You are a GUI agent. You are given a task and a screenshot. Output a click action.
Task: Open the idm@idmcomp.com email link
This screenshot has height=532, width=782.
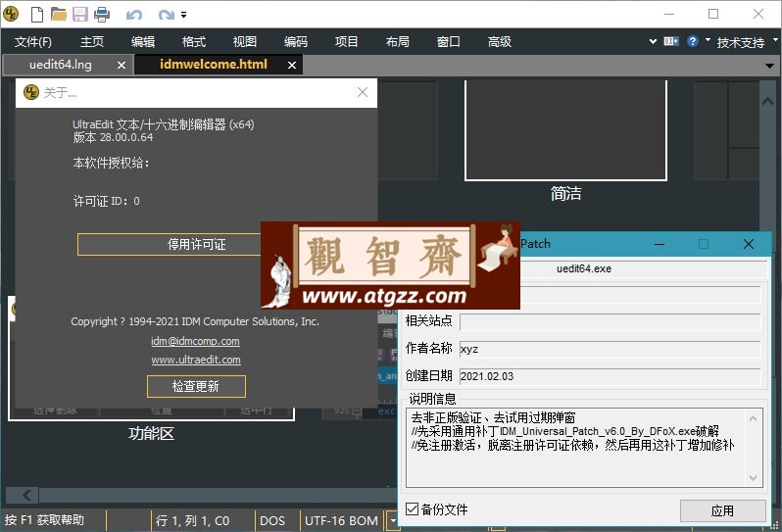[196, 342]
